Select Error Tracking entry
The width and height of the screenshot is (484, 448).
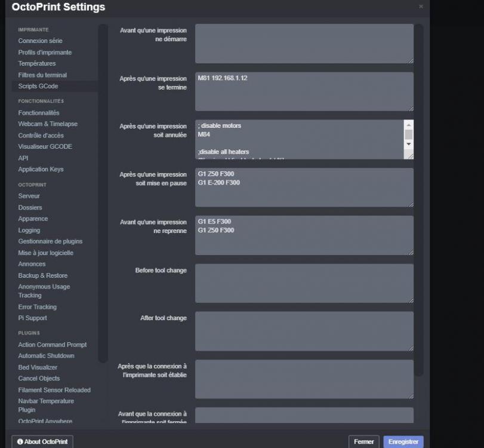(x=38, y=307)
